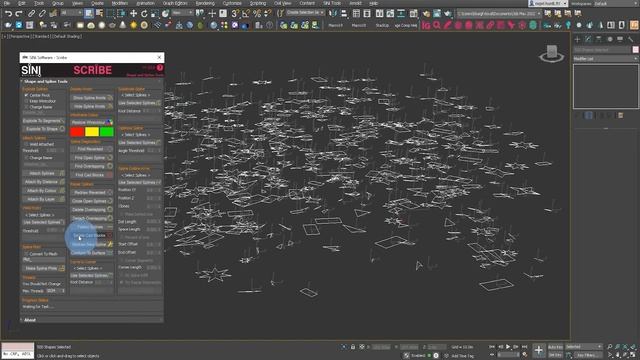Select the Center Pivot radio option

(27, 95)
